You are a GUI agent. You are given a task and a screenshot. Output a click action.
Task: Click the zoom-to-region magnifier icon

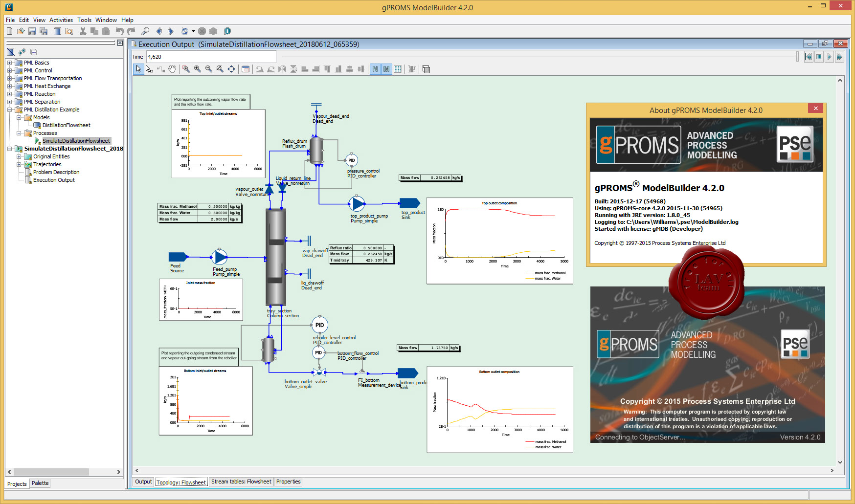(x=186, y=69)
